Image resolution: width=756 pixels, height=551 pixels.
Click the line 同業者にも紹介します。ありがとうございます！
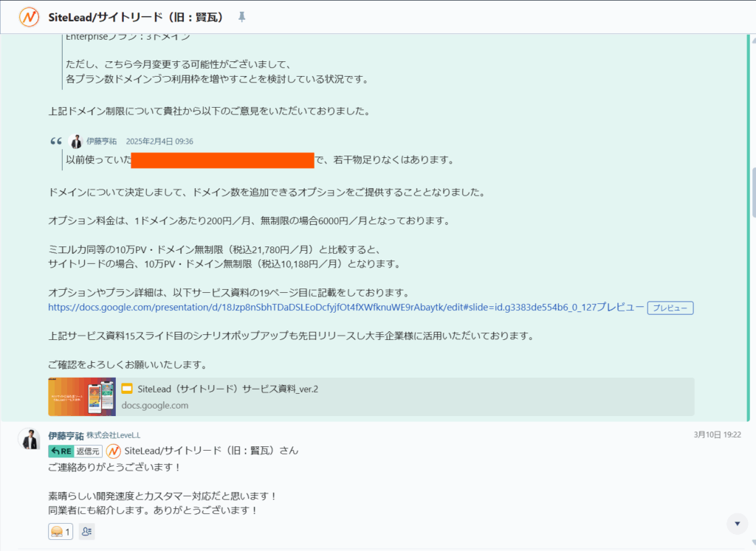pyautogui.click(x=154, y=510)
